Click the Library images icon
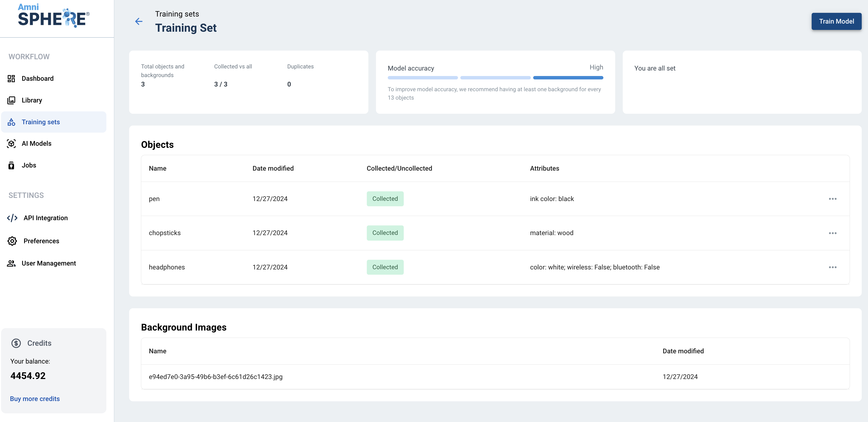This screenshot has height=422, width=868. [x=12, y=100]
